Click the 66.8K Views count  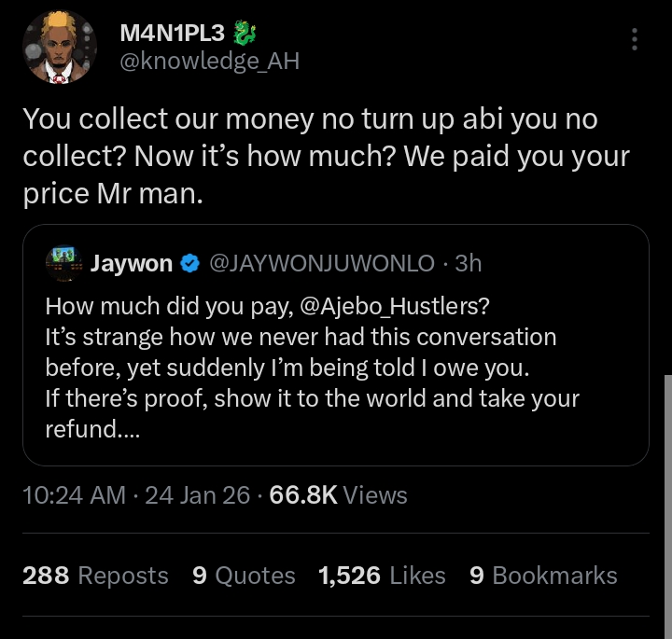(338, 494)
